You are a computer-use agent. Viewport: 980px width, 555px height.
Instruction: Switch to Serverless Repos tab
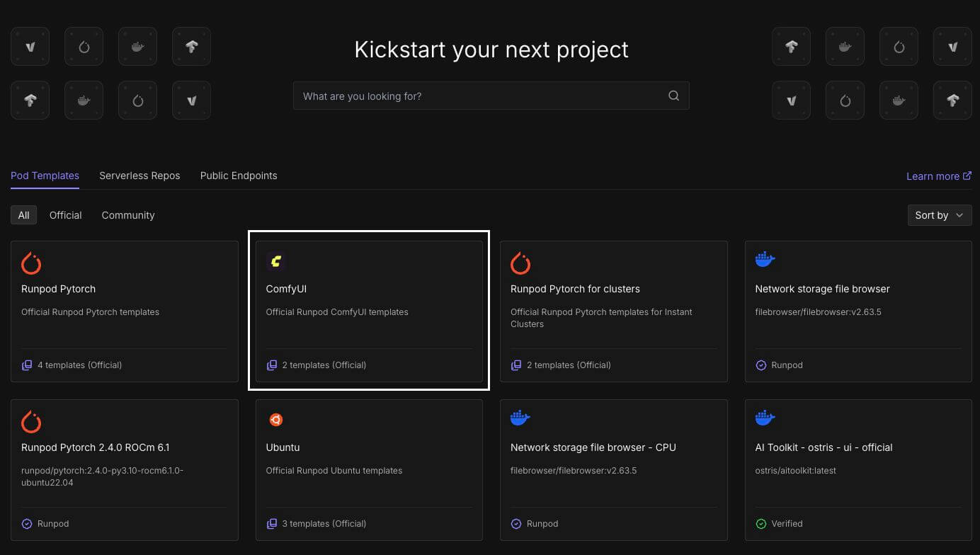[x=139, y=176]
